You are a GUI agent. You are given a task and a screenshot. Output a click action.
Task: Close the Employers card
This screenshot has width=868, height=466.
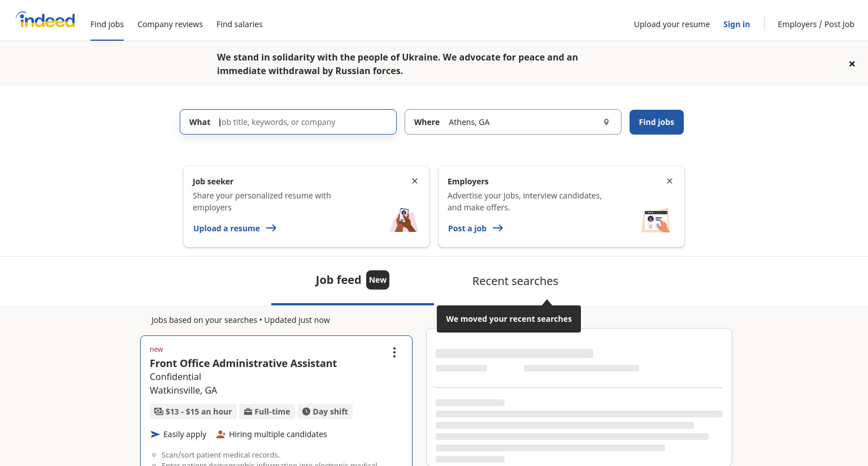[x=670, y=181]
